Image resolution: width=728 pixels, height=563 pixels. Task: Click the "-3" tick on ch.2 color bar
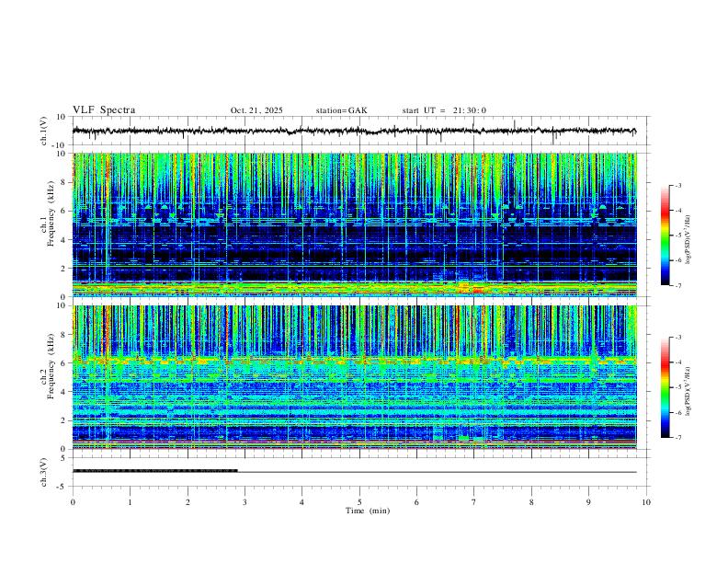pyautogui.click(x=677, y=338)
